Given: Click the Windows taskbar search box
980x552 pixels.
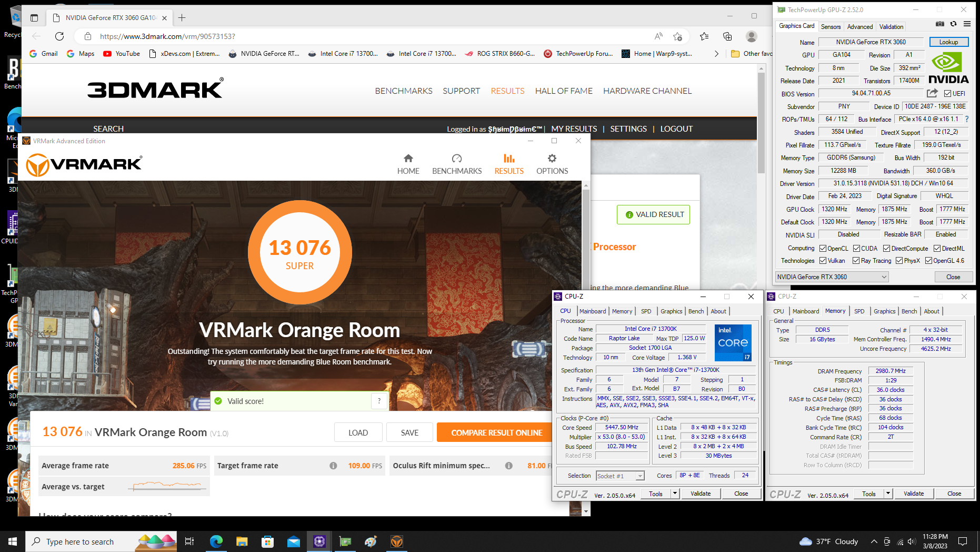Looking at the screenshot, I should click(102, 541).
